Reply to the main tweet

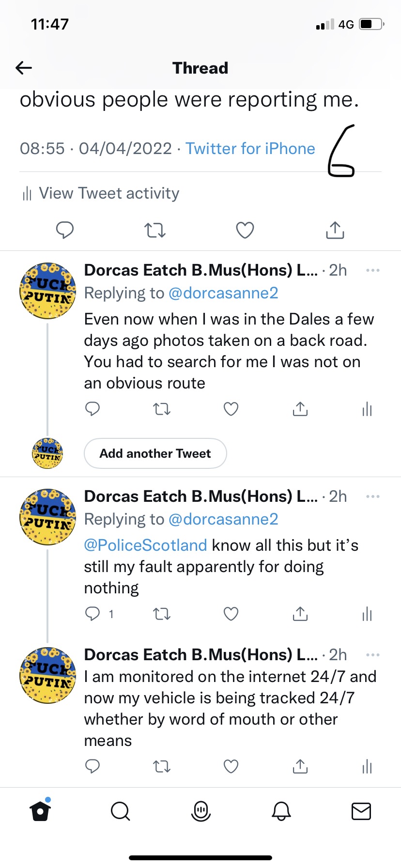pyautogui.click(x=64, y=230)
